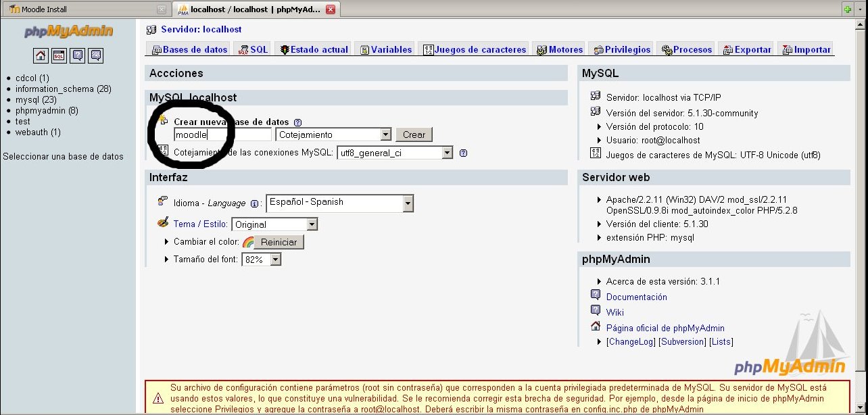Image resolution: width=868 pixels, height=415 pixels.
Task: Click help icon beside Crear nueva base de datos
Action: [x=297, y=122]
